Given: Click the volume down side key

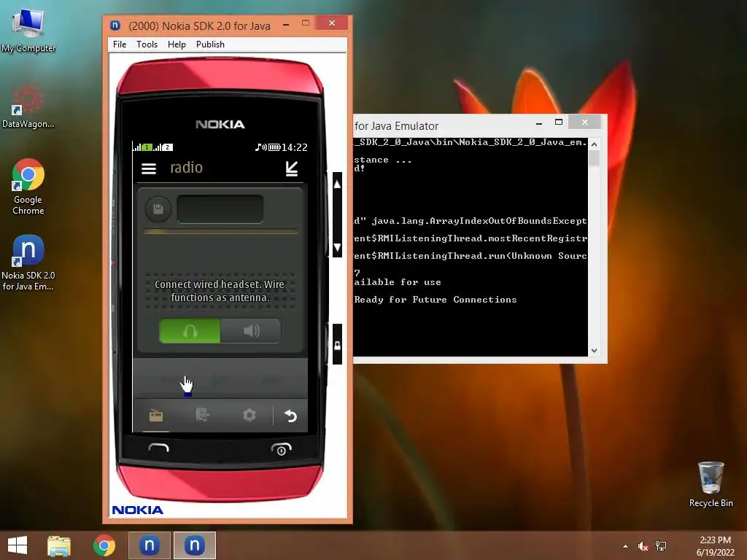Looking at the screenshot, I should coord(337,247).
